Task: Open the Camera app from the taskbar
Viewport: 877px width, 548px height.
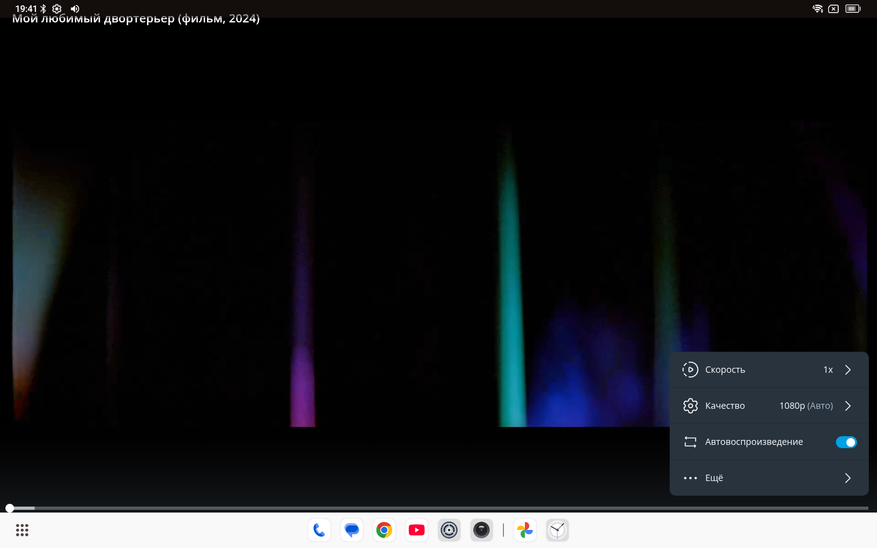Action: (481, 530)
